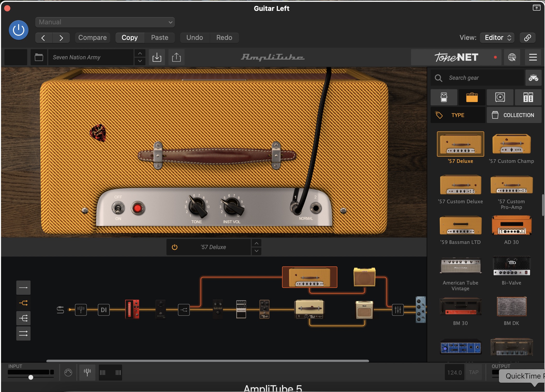Click the tuner block in signal chain
The width and height of the screenshot is (545, 392).
tap(81, 310)
